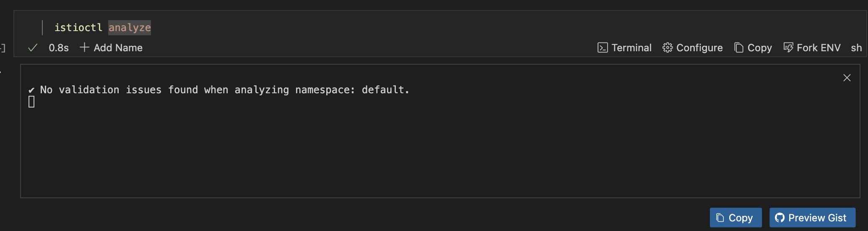Click the plus icon beside Add Name

click(84, 47)
